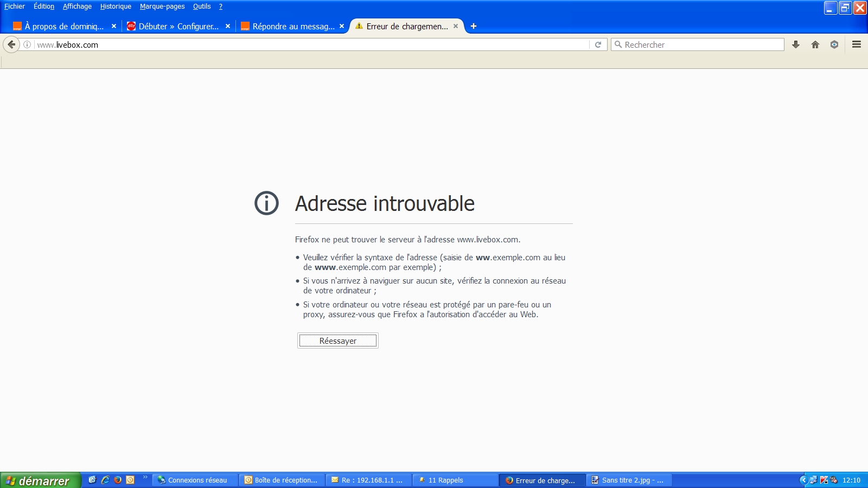Switch to the 'Répondre au messag...' tab
This screenshot has width=868, height=488.
tap(293, 26)
